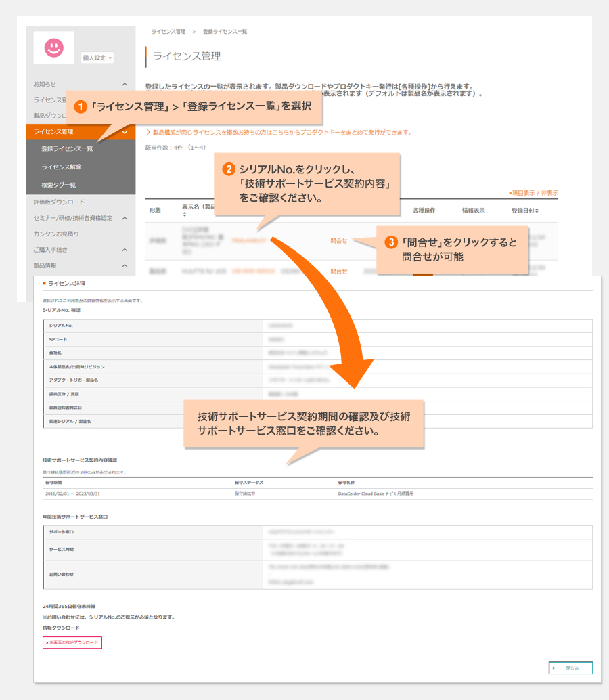Click 問合せ link in first row
Image resolution: width=609 pixels, height=700 pixels.
point(339,240)
